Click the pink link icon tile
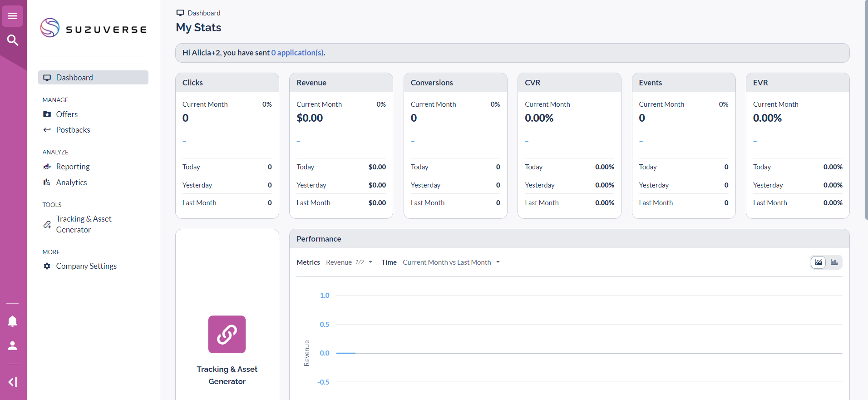 coord(227,335)
